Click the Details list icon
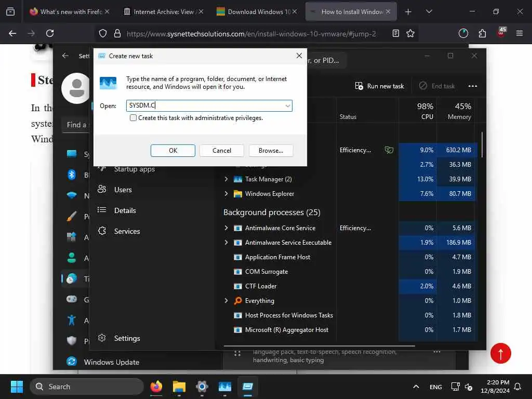Image resolution: width=532 pixels, height=399 pixels. 102,210
